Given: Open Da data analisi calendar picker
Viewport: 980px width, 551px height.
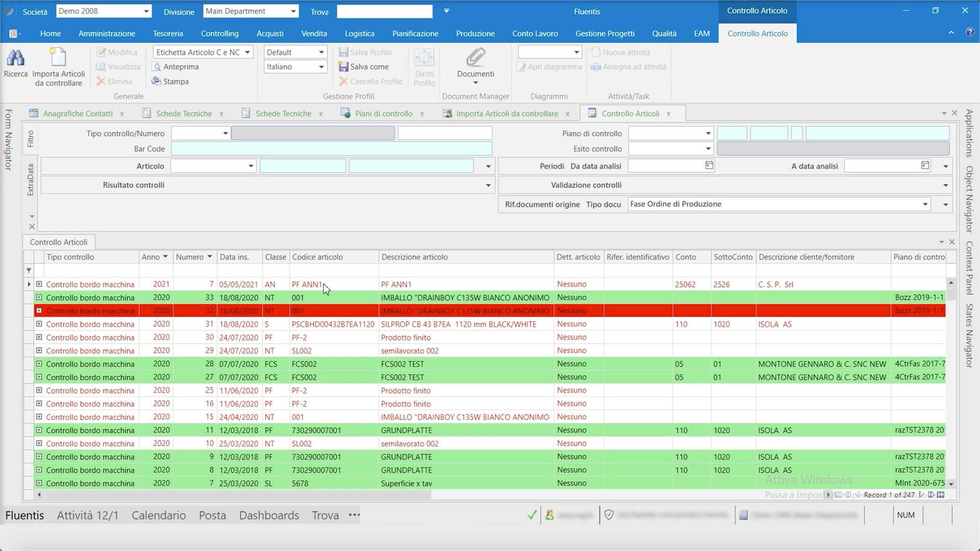Looking at the screenshot, I should click(709, 165).
